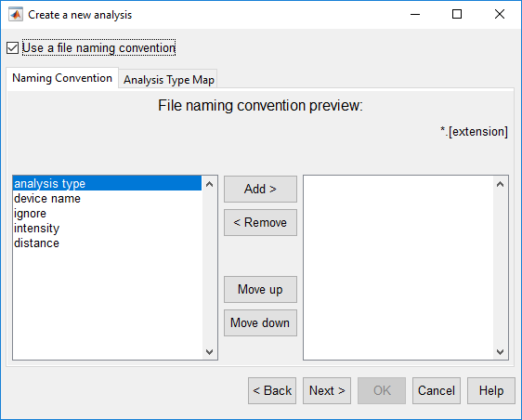Click the MATLAB icon in title bar

click(x=16, y=14)
